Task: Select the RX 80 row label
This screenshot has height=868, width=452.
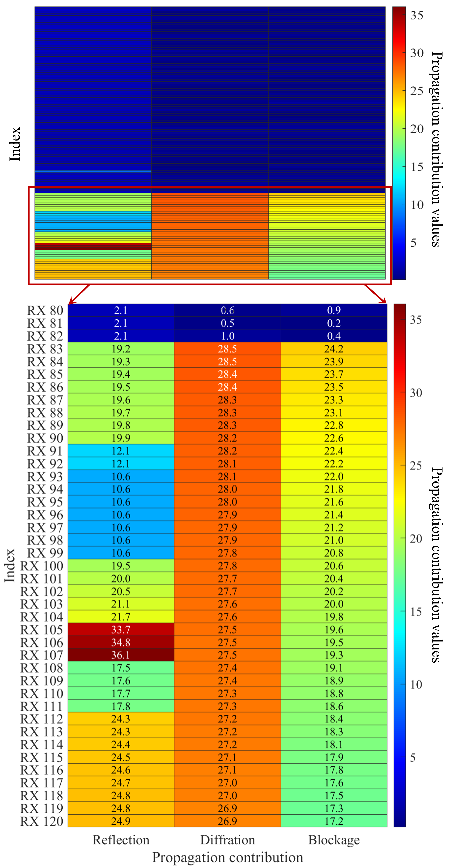Action: [45, 310]
